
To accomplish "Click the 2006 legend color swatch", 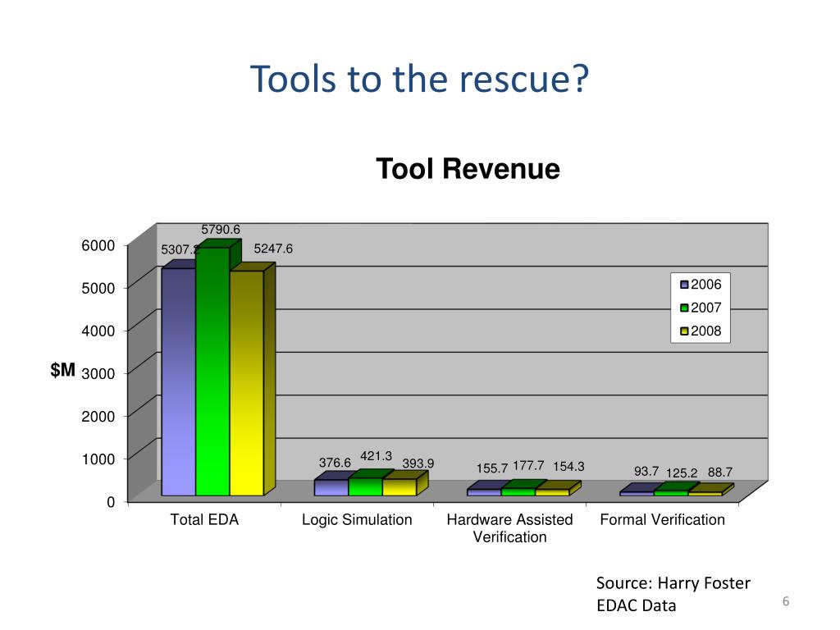I will pos(684,285).
